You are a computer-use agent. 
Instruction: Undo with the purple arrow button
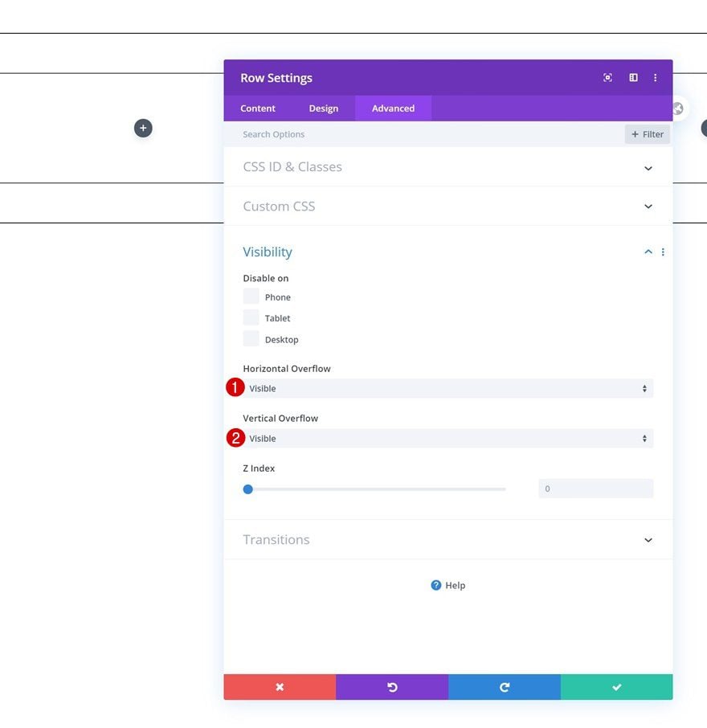pyautogui.click(x=392, y=687)
